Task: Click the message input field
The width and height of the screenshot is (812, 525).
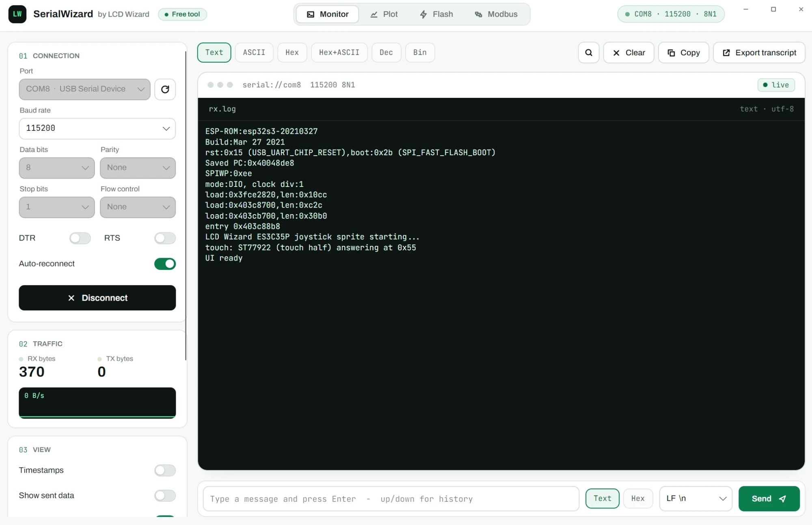Action: pos(391,499)
